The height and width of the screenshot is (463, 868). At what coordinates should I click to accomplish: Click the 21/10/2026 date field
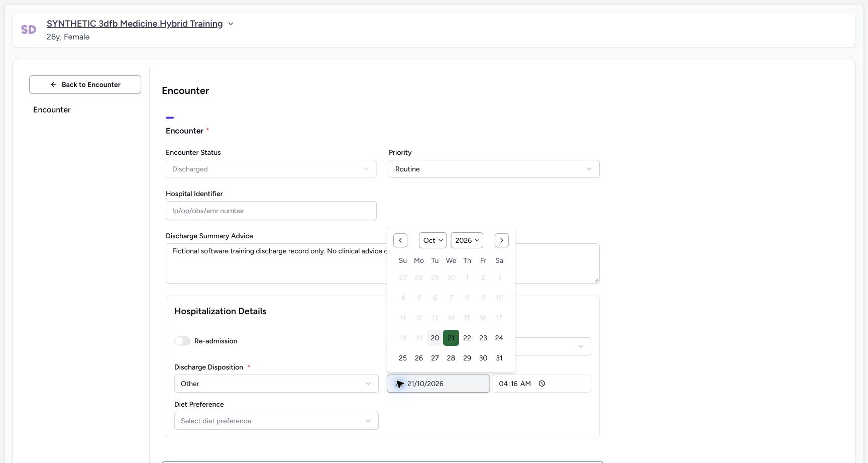(438, 384)
